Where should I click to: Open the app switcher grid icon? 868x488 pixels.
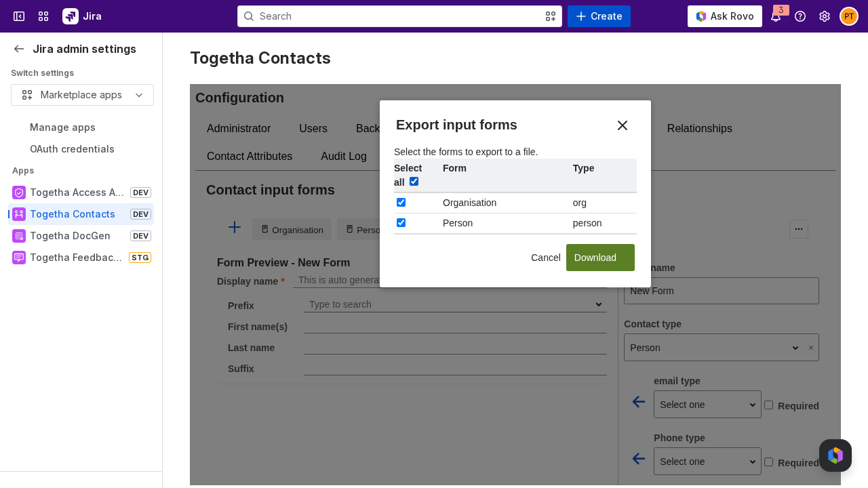[43, 16]
